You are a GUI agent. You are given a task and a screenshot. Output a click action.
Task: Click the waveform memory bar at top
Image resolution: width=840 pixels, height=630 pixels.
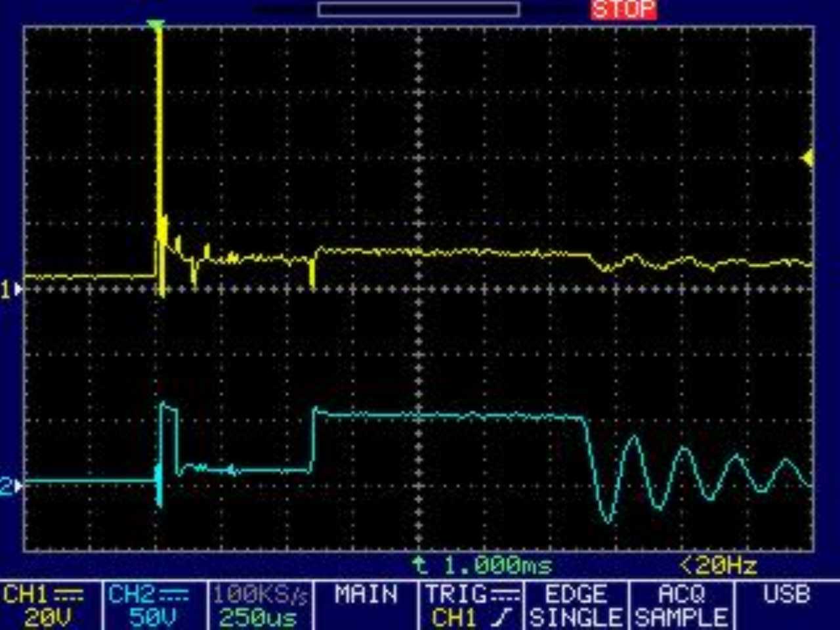click(x=419, y=9)
